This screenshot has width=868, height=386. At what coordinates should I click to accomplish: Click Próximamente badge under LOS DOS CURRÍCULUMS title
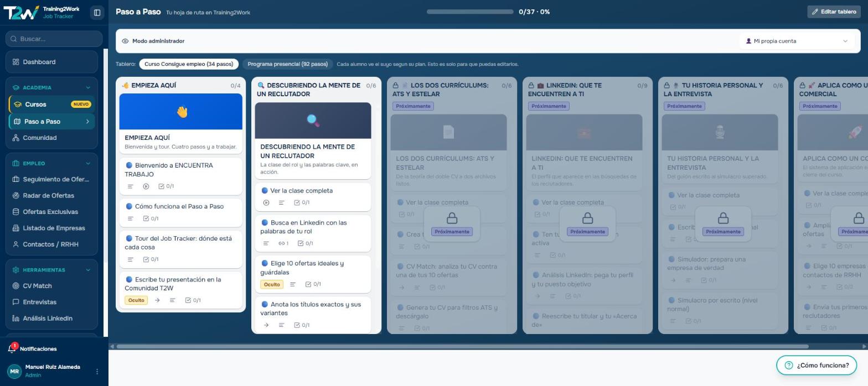click(413, 106)
